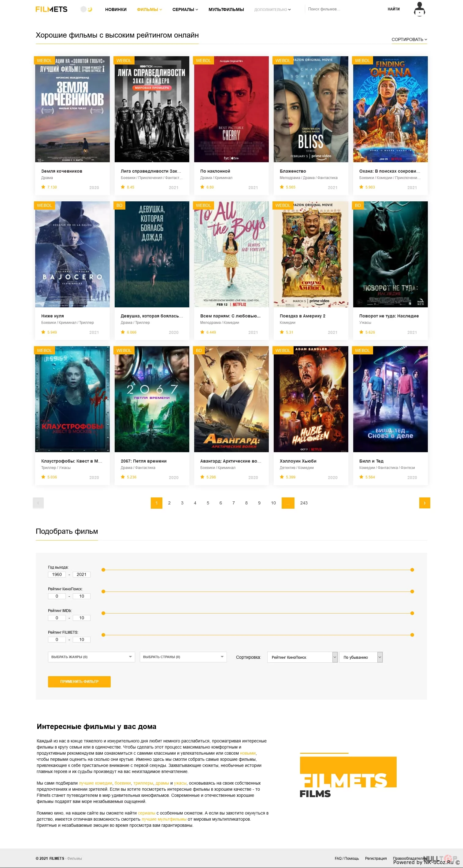Open the МУЛЬТФИЛЬМЫ menu item
The width and height of the screenshot is (463, 868).
click(x=226, y=9)
